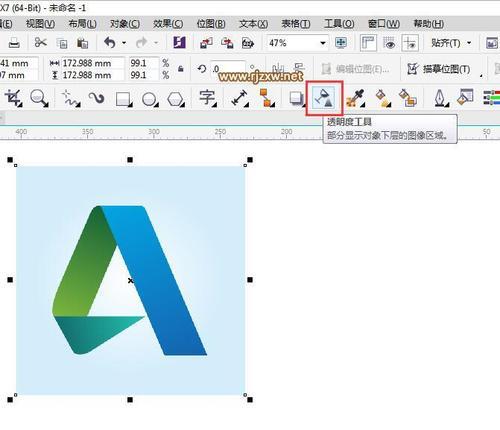Select the Drop Shadow tool
This screenshot has height=430, width=500.
click(296, 99)
